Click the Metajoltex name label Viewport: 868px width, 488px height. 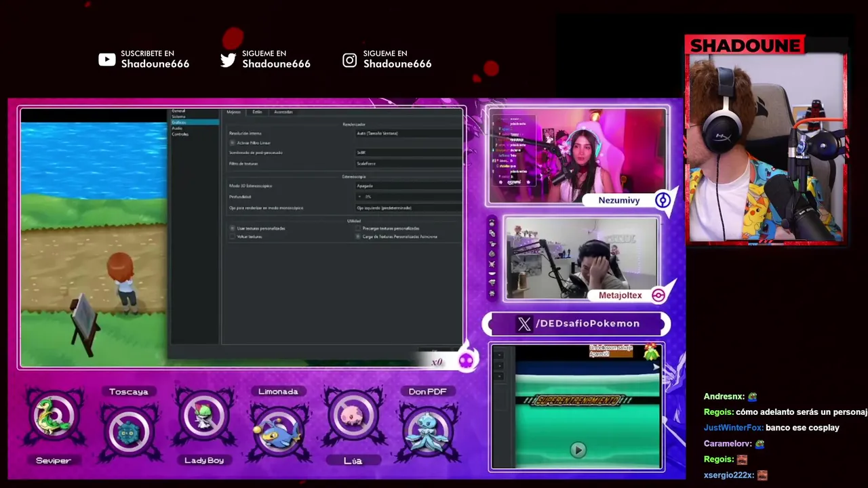click(620, 296)
